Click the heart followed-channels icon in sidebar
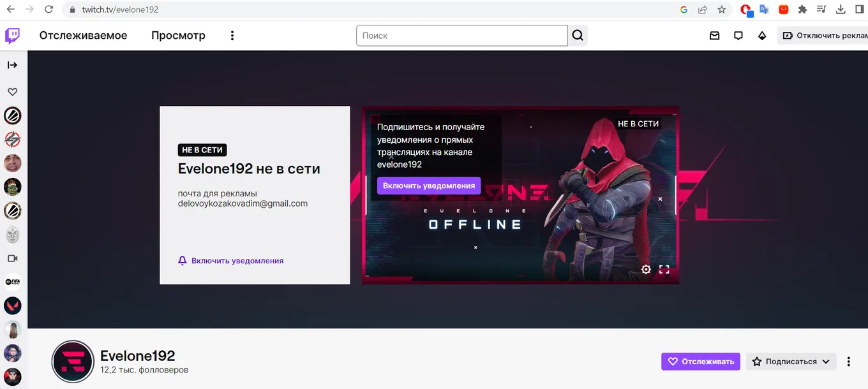 13,92
